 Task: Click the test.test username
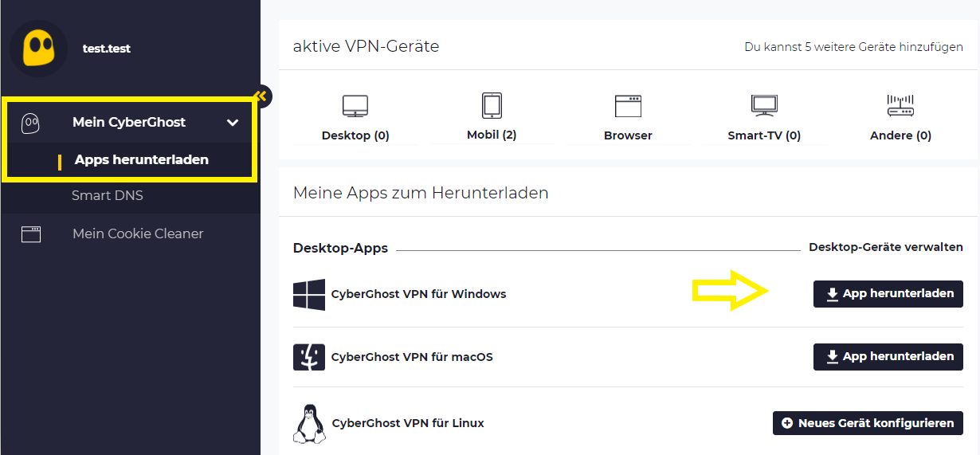(x=107, y=49)
